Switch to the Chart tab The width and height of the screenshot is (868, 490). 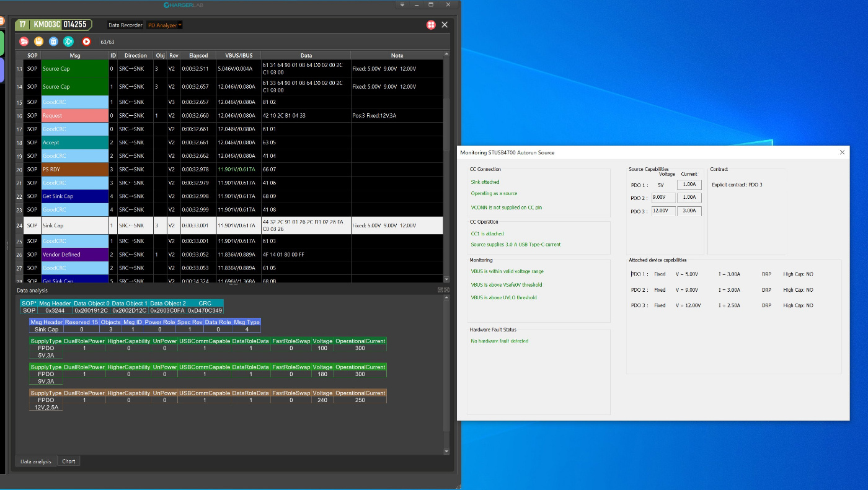69,461
